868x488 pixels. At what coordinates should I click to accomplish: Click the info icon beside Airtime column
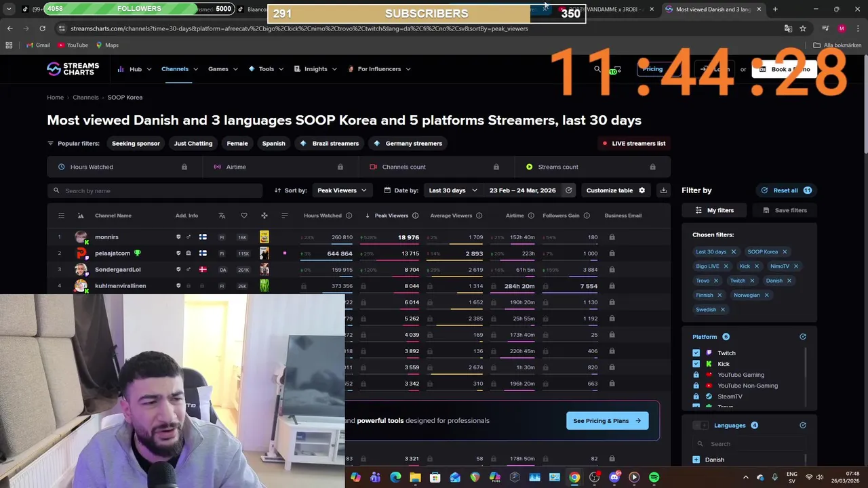(531, 216)
